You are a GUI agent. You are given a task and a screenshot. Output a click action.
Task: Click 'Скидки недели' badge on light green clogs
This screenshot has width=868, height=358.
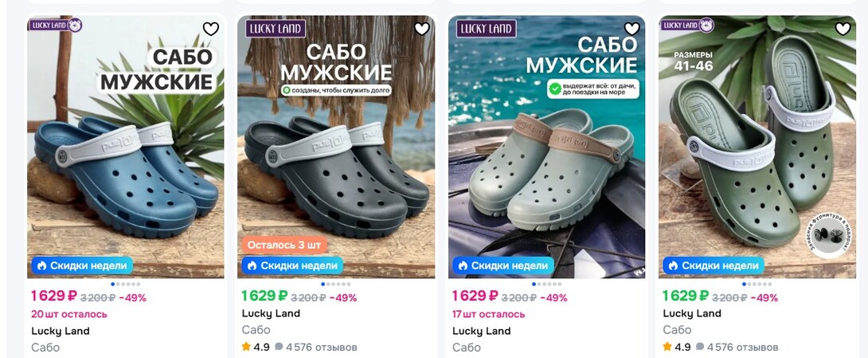[503, 266]
